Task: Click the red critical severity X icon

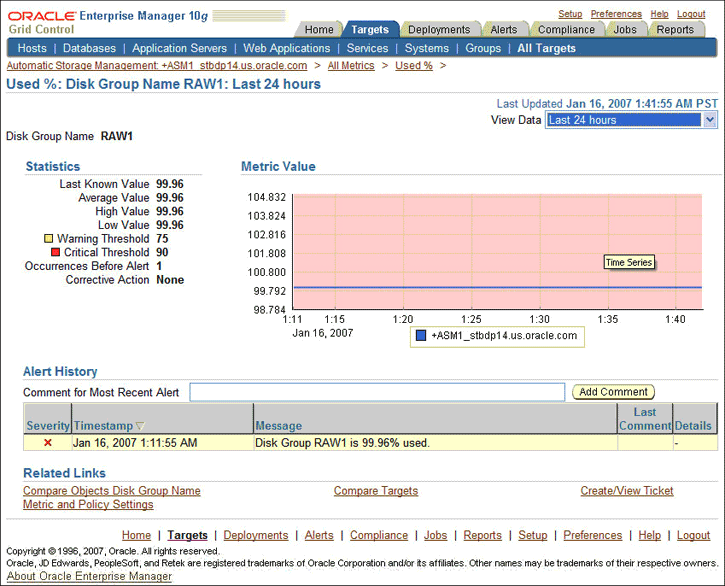Action: (47, 442)
